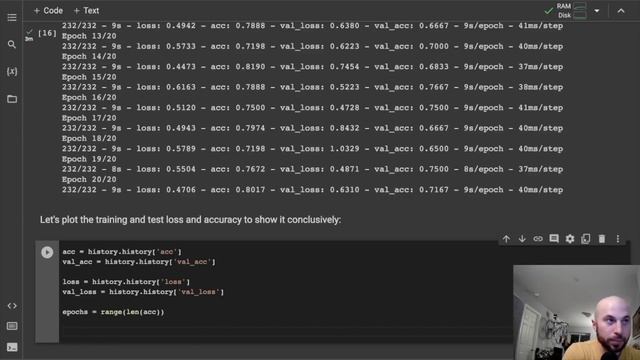Click the RAM Disk resource indicator
The height and width of the screenshot is (360, 640).
[571, 11]
